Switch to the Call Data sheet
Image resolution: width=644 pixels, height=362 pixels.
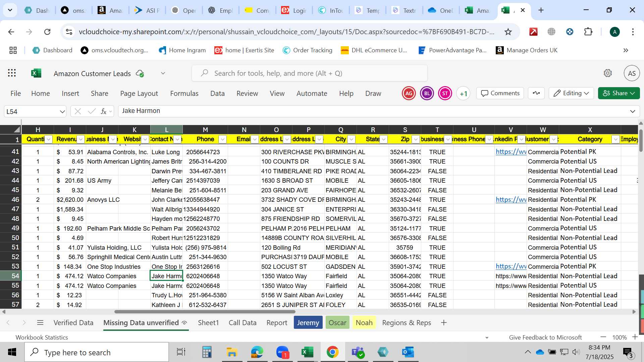243,322
